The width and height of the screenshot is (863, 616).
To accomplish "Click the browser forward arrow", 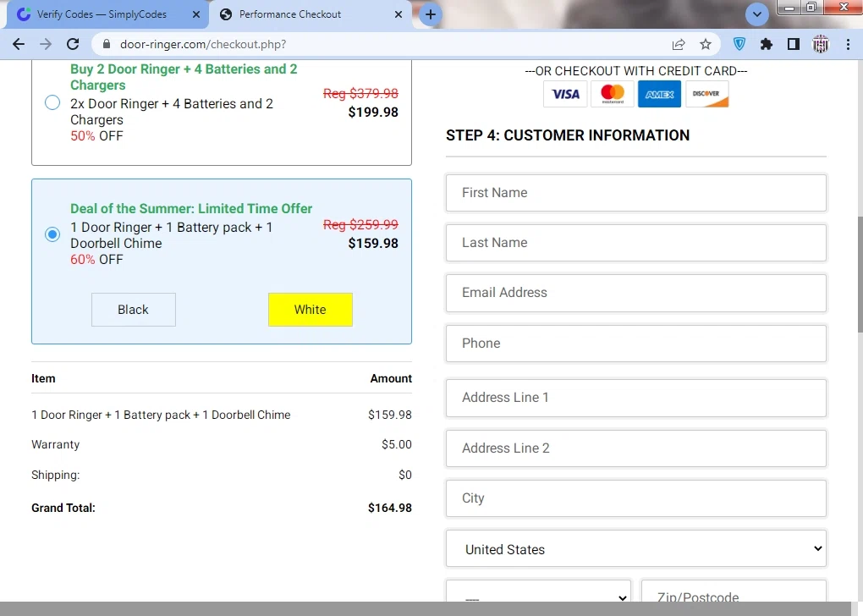I will 46,45.
